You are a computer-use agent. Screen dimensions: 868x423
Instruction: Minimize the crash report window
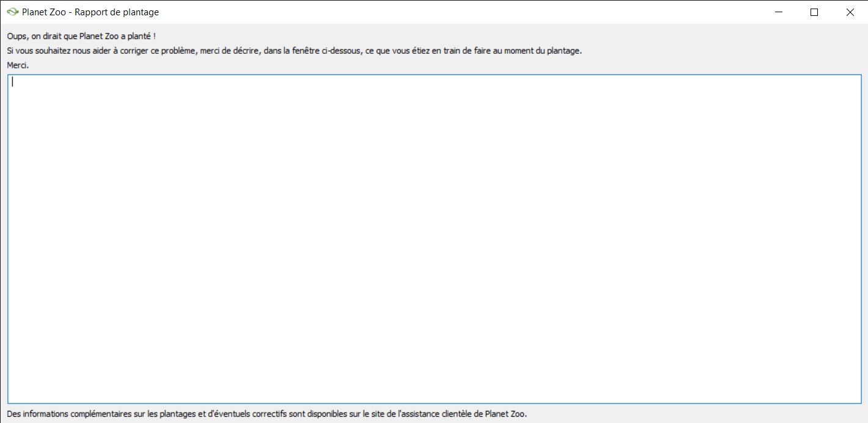pos(778,12)
